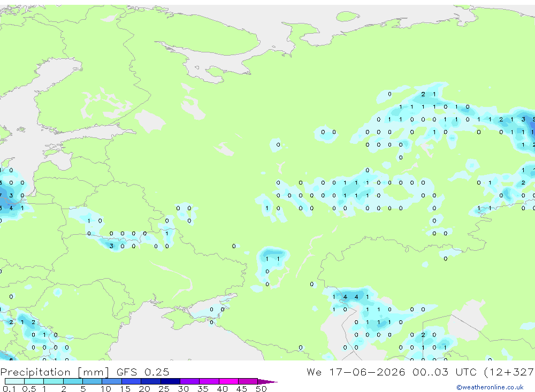Pick the 1–2 mm legend color segment

tap(53, 381)
